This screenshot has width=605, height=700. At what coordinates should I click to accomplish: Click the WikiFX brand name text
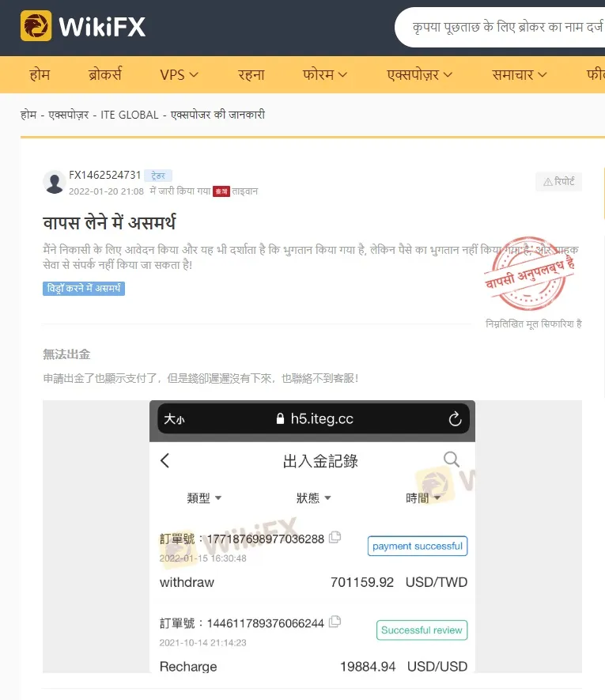click(102, 27)
